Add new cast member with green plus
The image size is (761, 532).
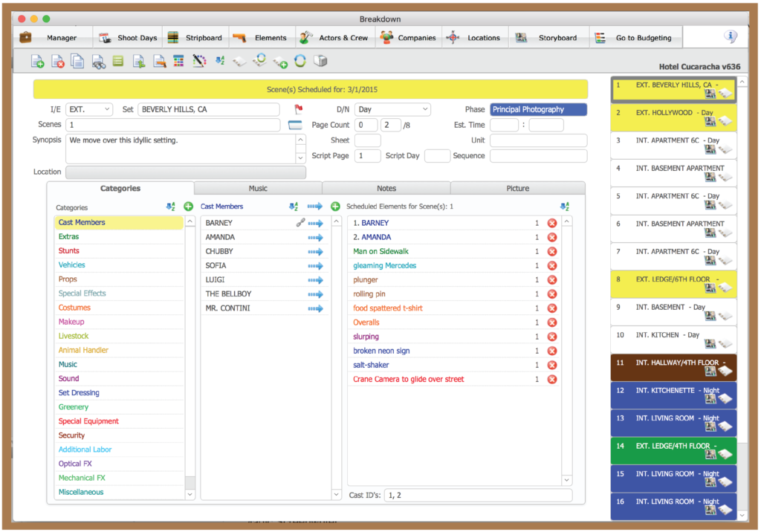(335, 207)
